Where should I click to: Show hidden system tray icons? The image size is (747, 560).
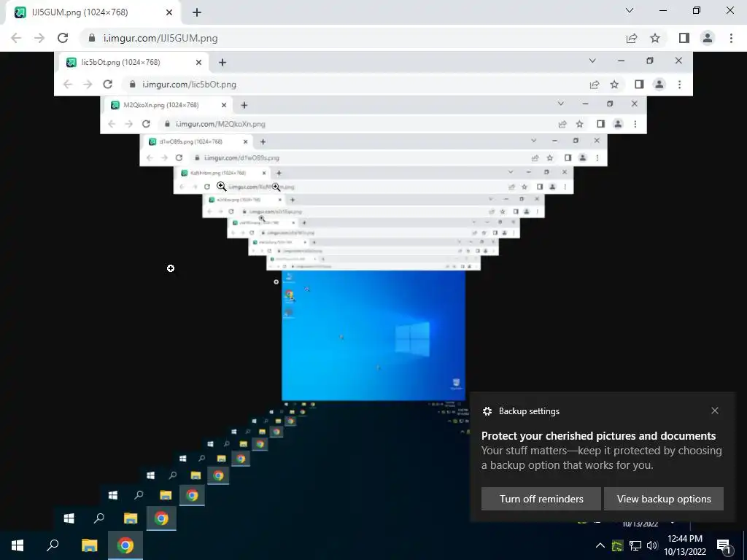point(600,545)
